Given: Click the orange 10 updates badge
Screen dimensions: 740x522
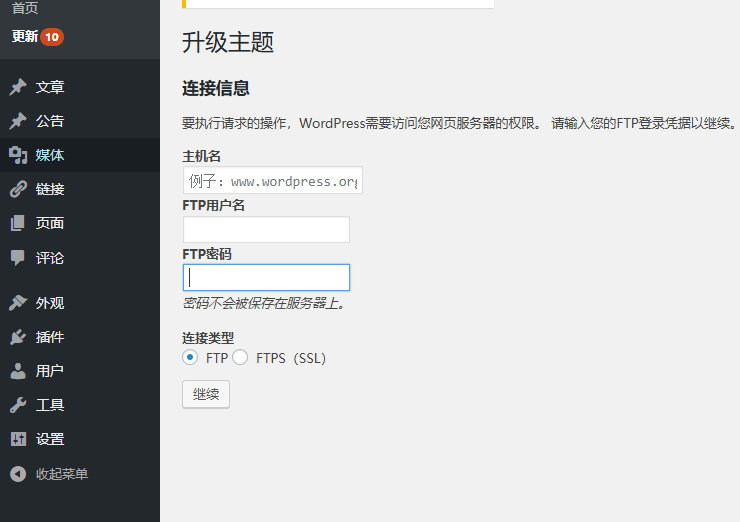Looking at the screenshot, I should (x=52, y=37).
